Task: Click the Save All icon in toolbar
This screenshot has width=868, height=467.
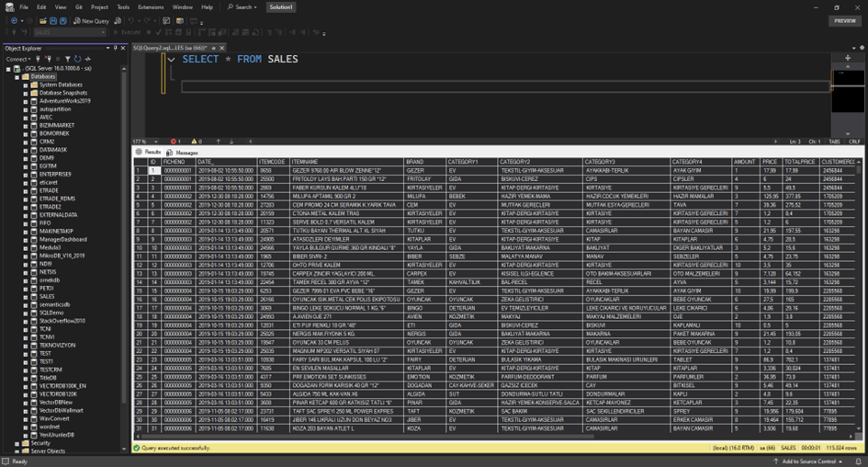Action: tap(62, 20)
